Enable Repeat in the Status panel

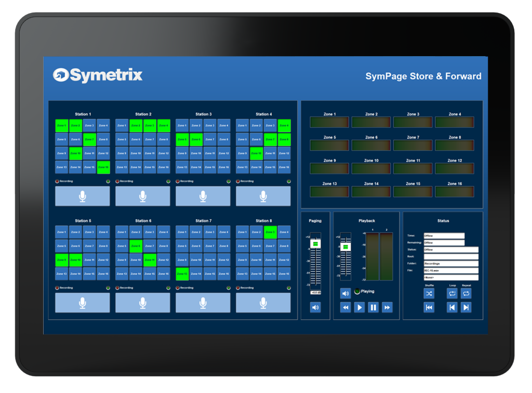(x=466, y=294)
